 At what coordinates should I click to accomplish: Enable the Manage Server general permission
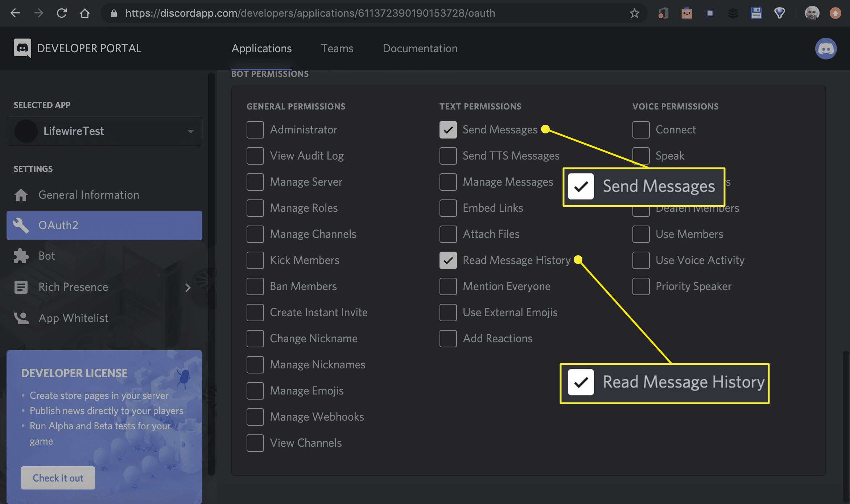255,182
